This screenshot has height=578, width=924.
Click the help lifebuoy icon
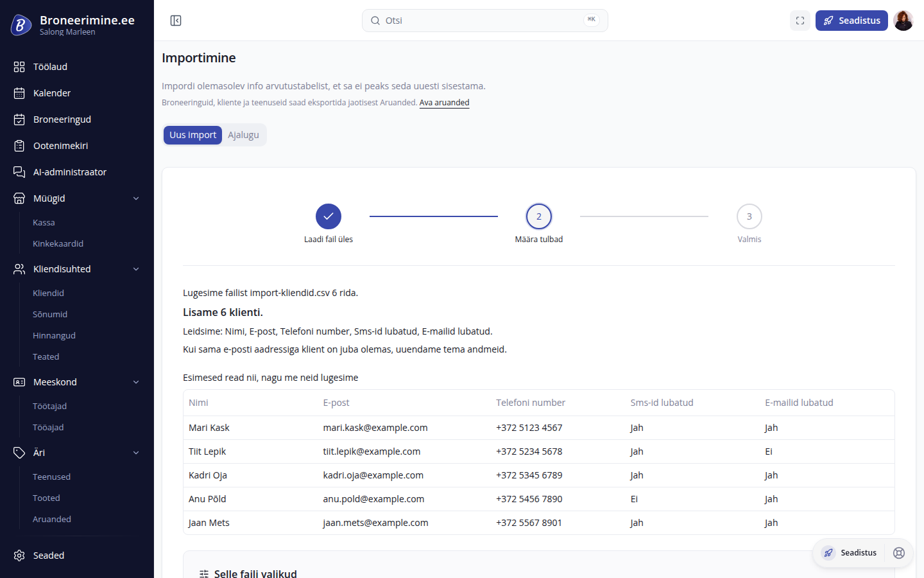tap(899, 553)
